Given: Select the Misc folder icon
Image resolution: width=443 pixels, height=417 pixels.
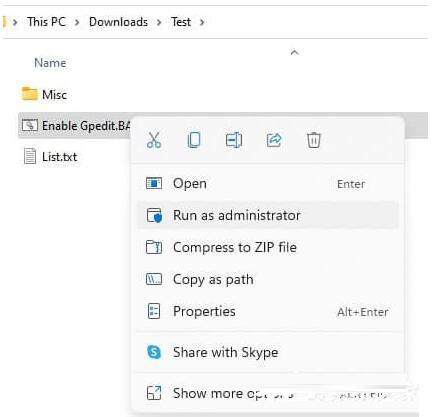Looking at the screenshot, I should (x=30, y=94).
